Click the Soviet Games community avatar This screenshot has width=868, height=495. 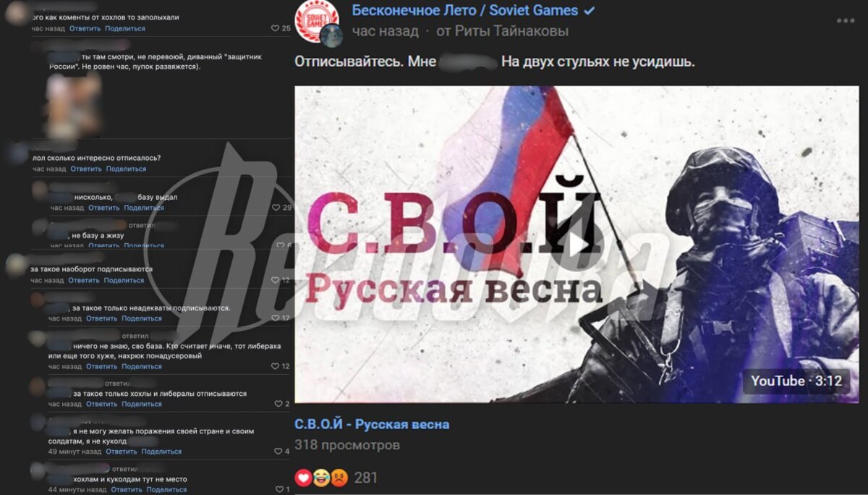click(317, 22)
